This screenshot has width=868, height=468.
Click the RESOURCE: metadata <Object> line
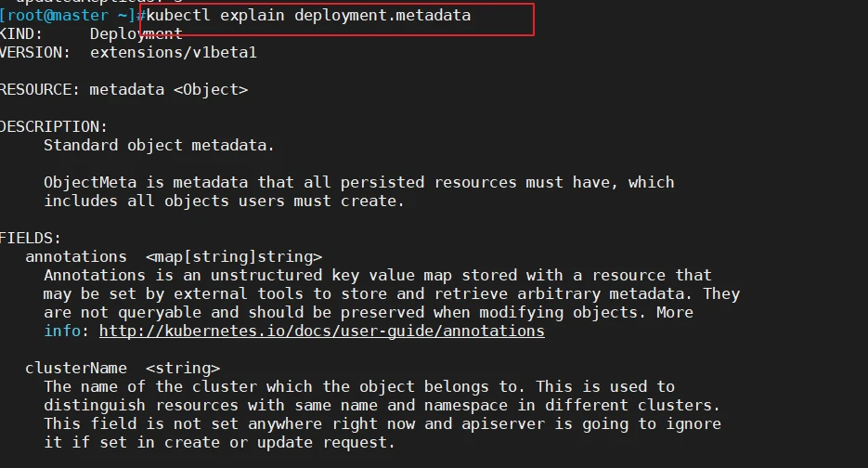coord(123,90)
